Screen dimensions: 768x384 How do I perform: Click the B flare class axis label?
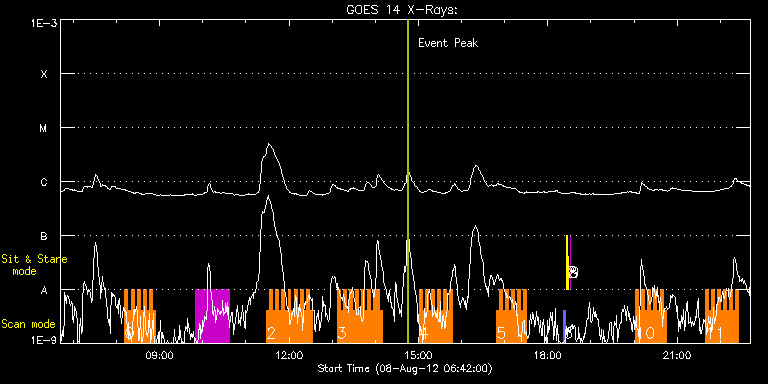[x=44, y=236]
